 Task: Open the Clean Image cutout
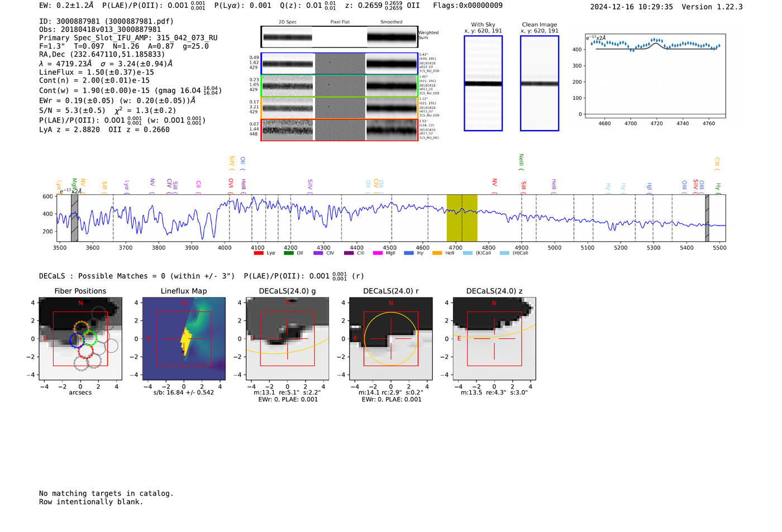pos(539,83)
